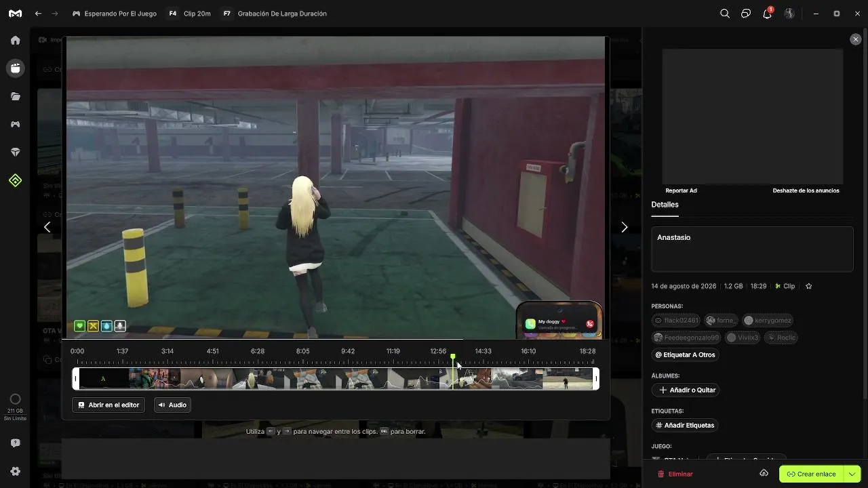Click the forne_ person tag

click(720, 321)
